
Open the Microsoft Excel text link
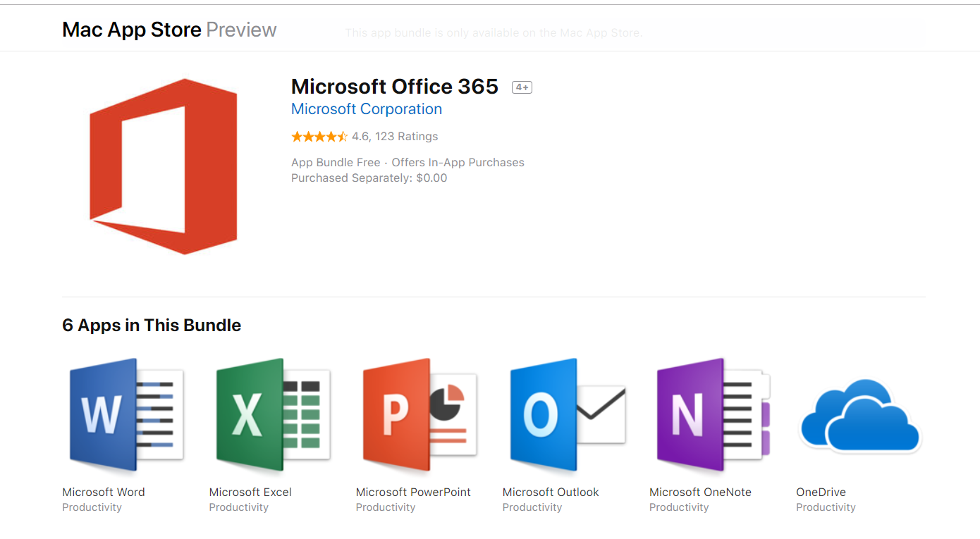pyautogui.click(x=250, y=492)
